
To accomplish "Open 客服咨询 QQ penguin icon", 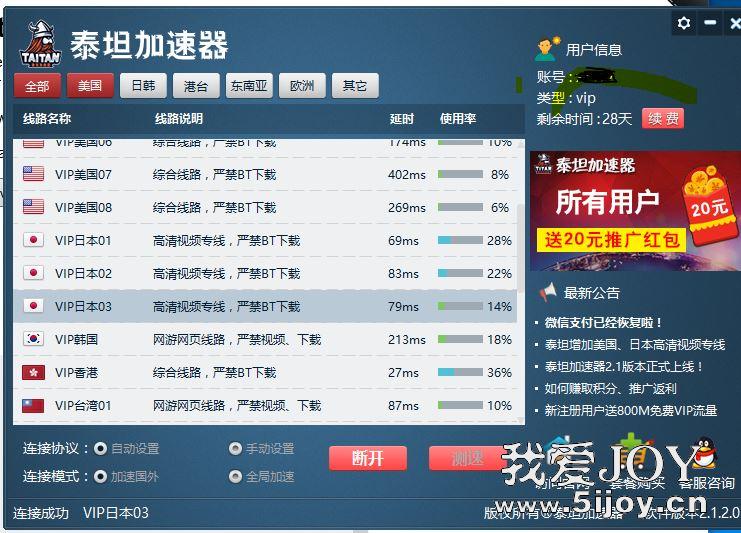I will point(706,452).
